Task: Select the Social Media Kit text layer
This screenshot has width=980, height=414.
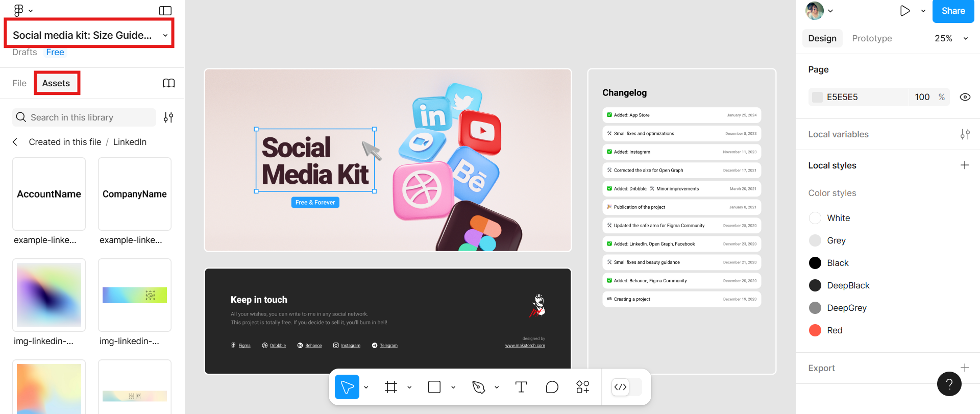Action: tap(315, 160)
